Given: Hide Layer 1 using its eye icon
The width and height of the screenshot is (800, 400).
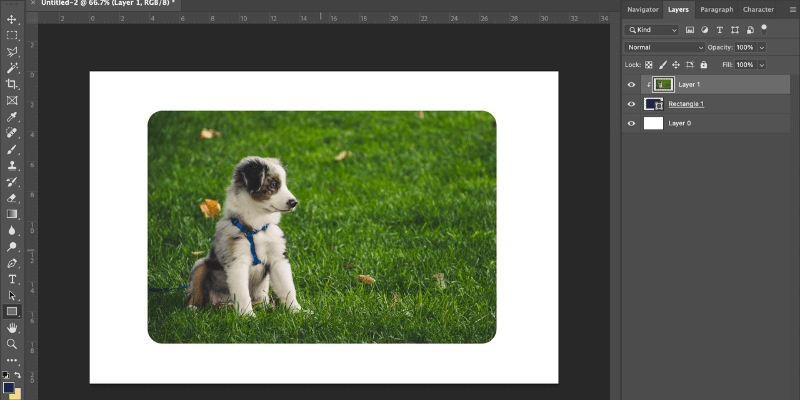Looking at the screenshot, I should point(631,85).
